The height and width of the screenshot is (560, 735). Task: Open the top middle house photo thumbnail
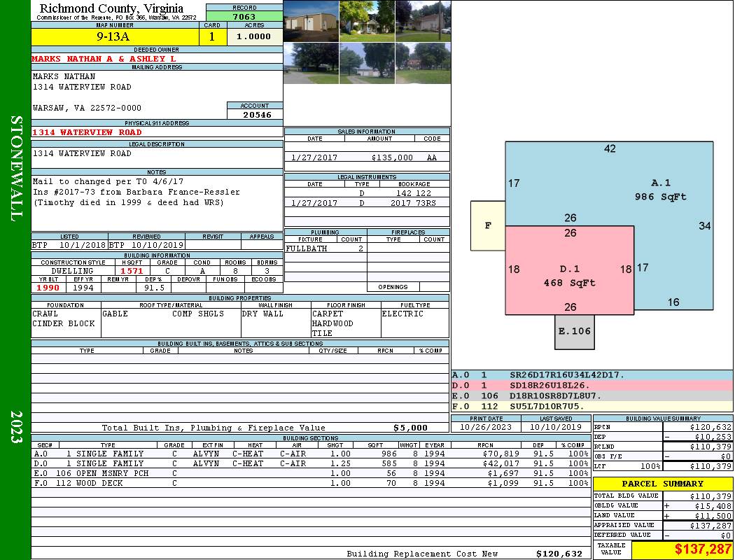[367, 21]
